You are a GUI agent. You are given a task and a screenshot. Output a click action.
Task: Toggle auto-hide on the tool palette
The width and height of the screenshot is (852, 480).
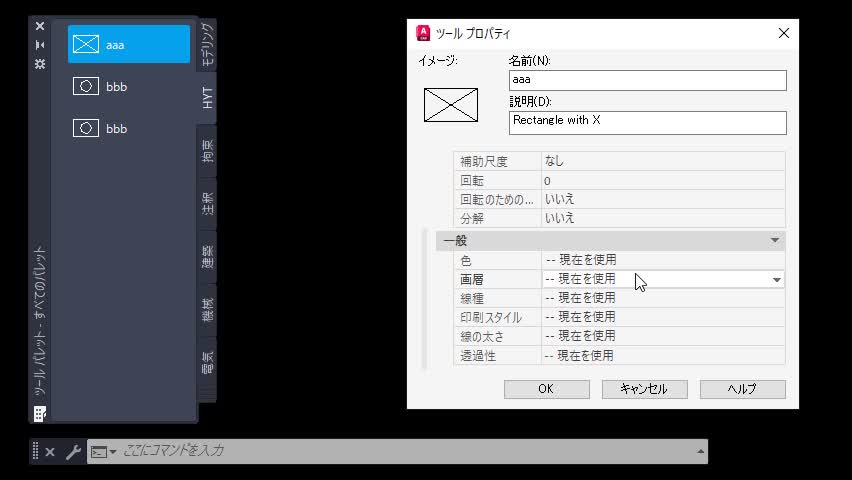pos(40,45)
